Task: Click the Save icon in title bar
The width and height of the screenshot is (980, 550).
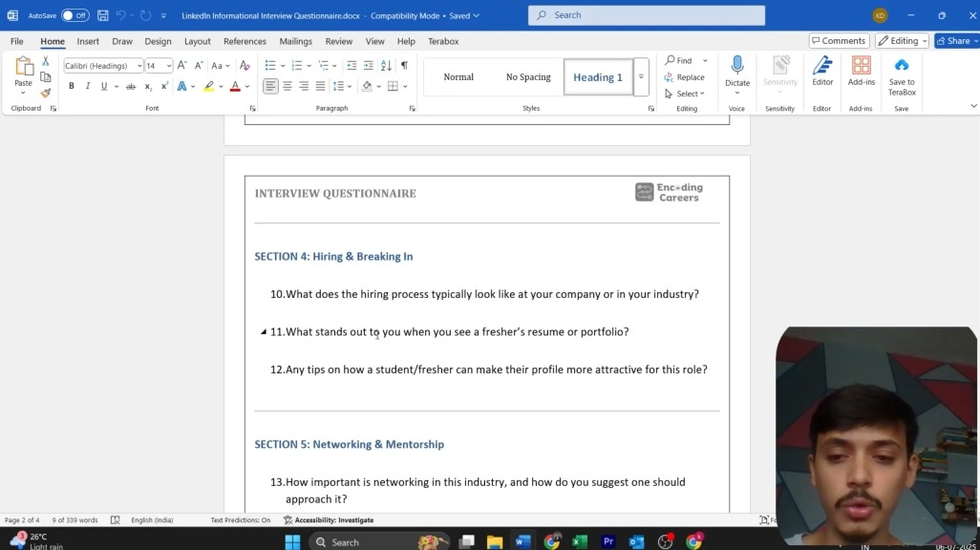Action: point(102,15)
